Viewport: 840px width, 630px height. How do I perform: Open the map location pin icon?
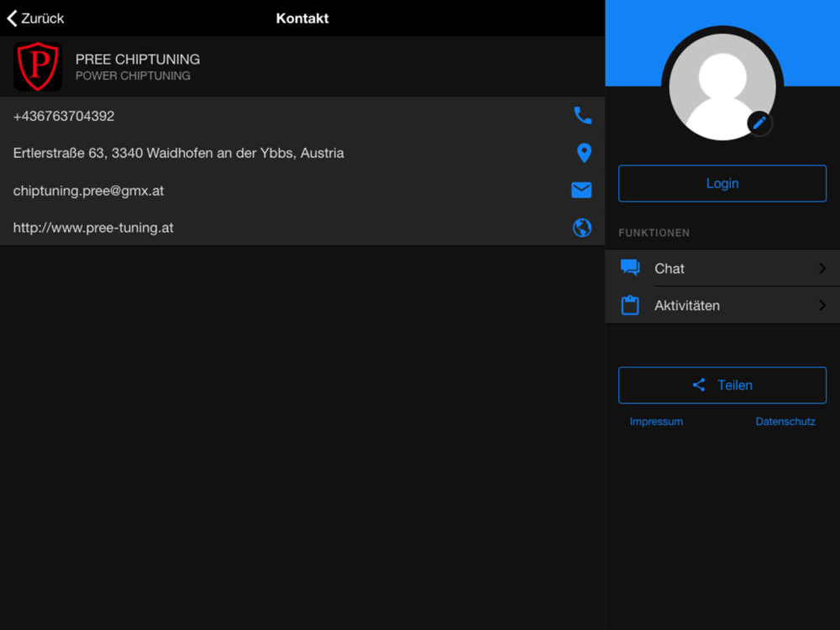point(584,153)
